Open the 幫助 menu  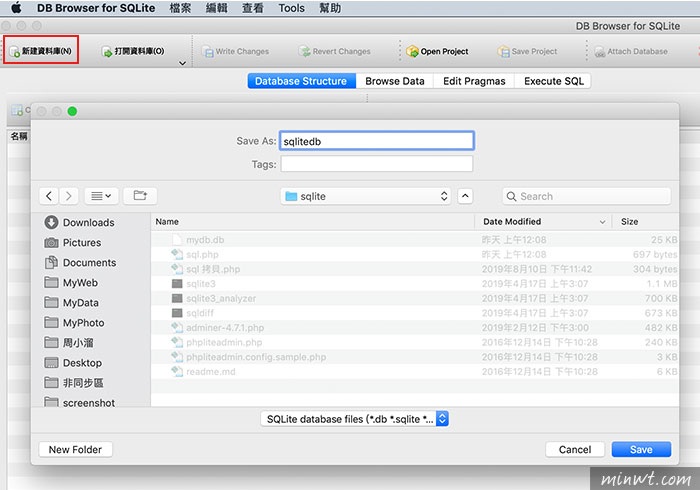tap(330, 8)
